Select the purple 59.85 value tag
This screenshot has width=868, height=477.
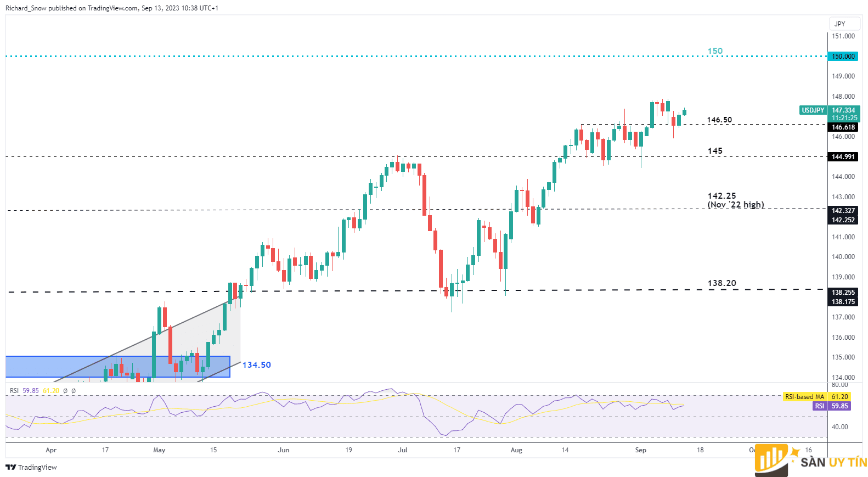[x=839, y=406]
